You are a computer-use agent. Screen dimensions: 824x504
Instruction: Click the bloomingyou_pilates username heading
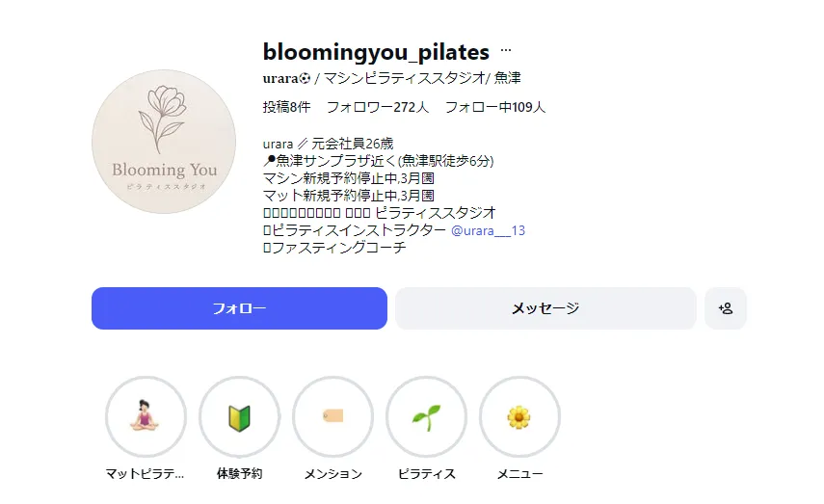click(x=376, y=52)
